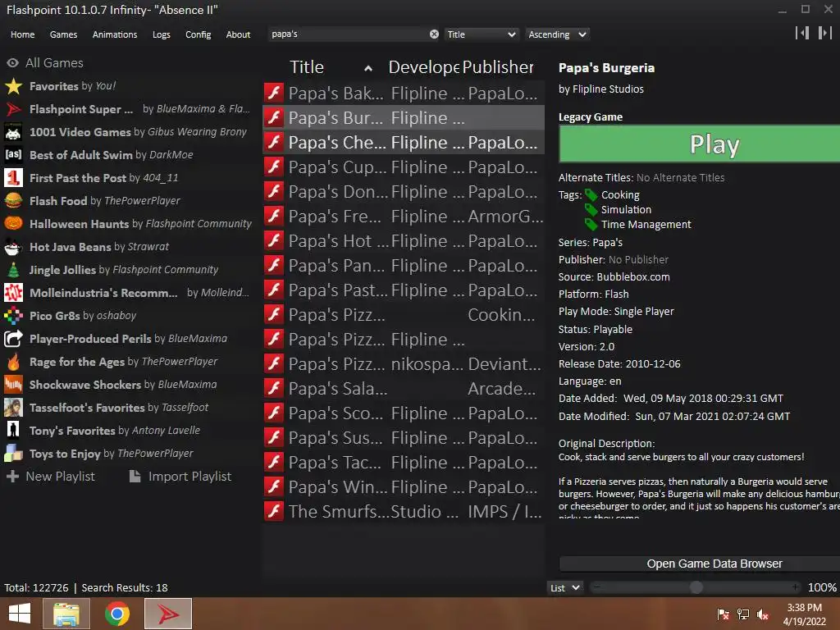Select the Papa's Win... row

point(404,487)
